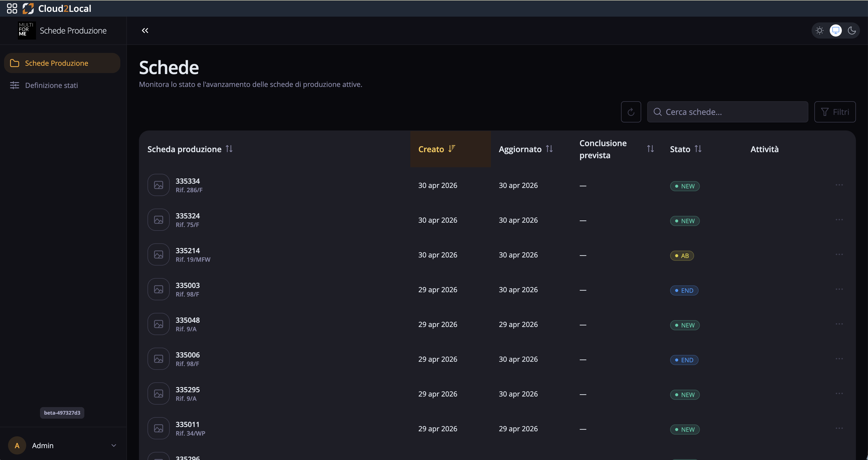Open scheda 335334 Rif. 286/F
This screenshot has width=868, height=460.
tap(189, 185)
